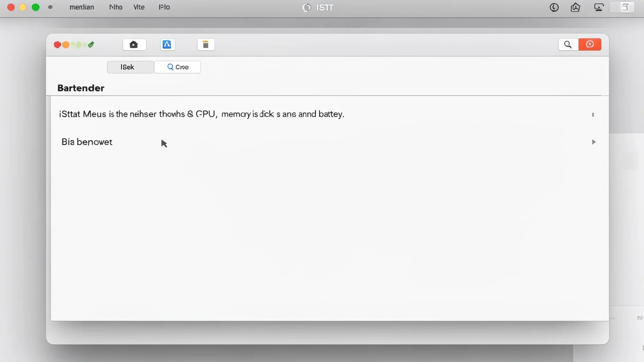Open the magnifier search button at top right
The height and width of the screenshot is (362, 644).
point(568,45)
